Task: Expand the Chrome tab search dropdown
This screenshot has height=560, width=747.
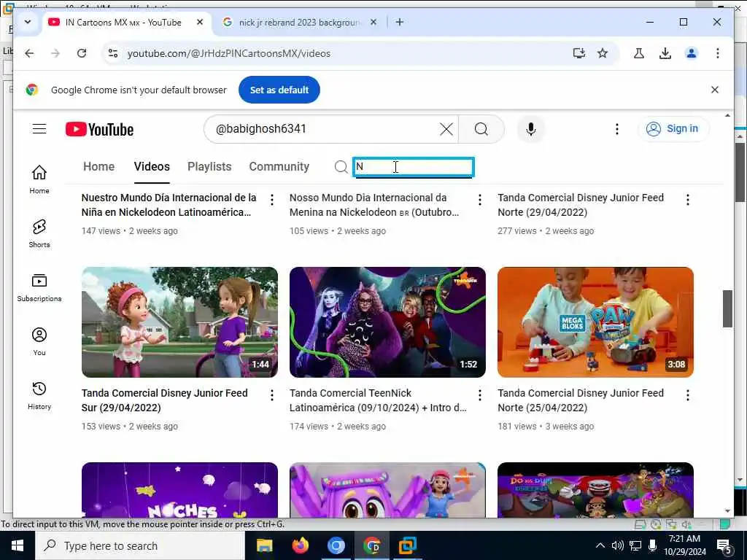Action: coord(28,22)
